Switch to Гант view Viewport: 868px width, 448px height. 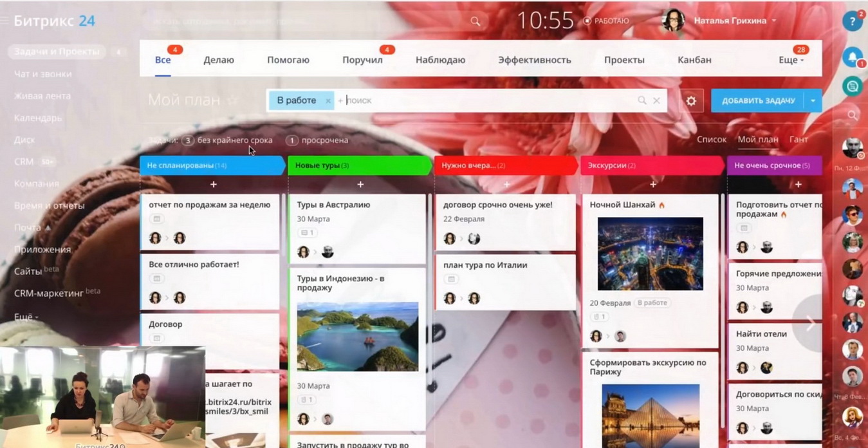pos(798,140)
